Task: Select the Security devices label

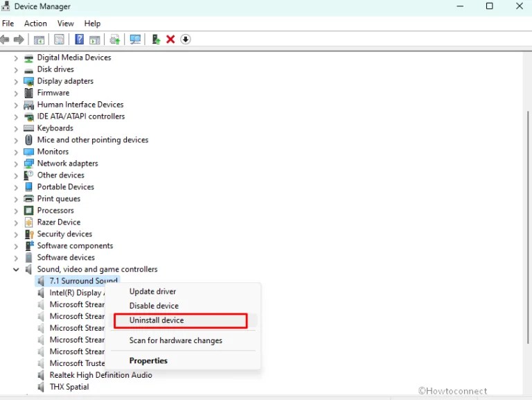Action: (x=64, y=234)
